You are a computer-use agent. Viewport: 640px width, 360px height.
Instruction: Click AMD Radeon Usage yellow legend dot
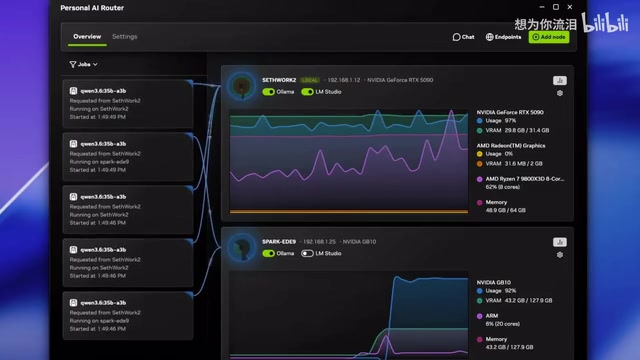coord(480,154)
